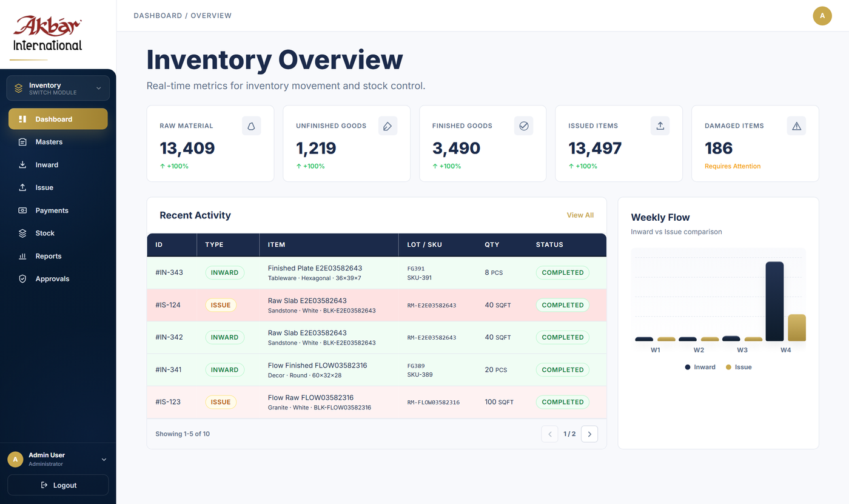Open the Masters menu item
This screenshot has width=849, height=504.
point(58,142)
